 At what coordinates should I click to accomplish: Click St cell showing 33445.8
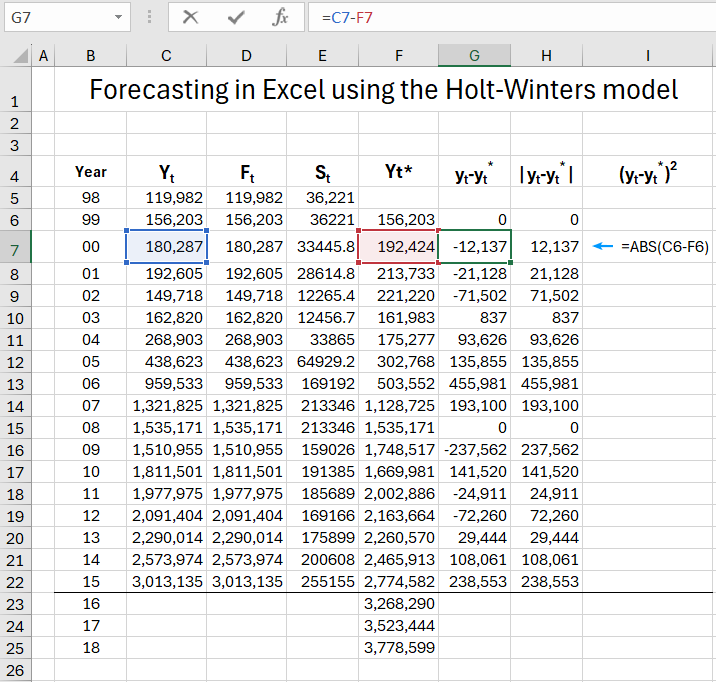[x=322, y=247]
